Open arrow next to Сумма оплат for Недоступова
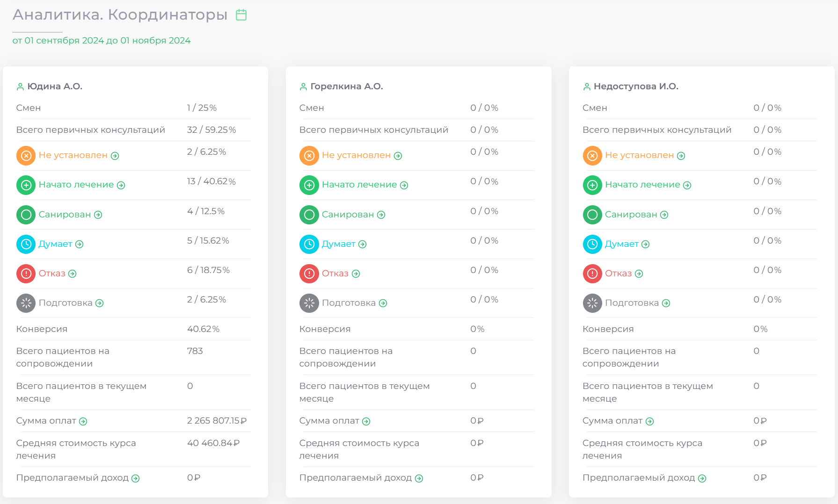This screenshot has height=504, width=838. click(x=650, y=421)
